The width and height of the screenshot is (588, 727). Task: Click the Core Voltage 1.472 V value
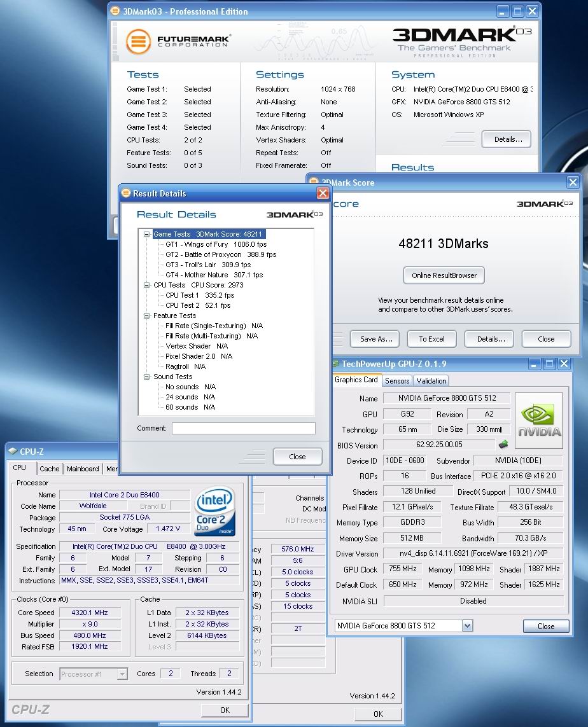[x=168, y=529]
